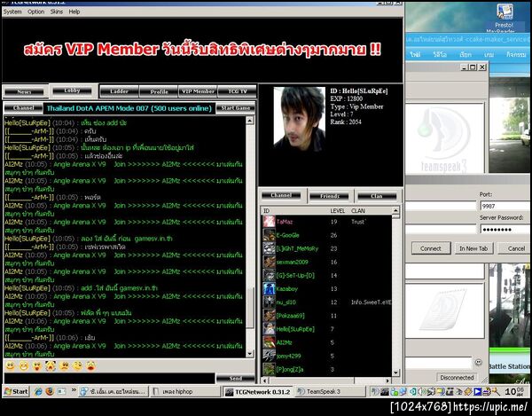Insert the tongue-out emoticon

(x=37, y=365)
